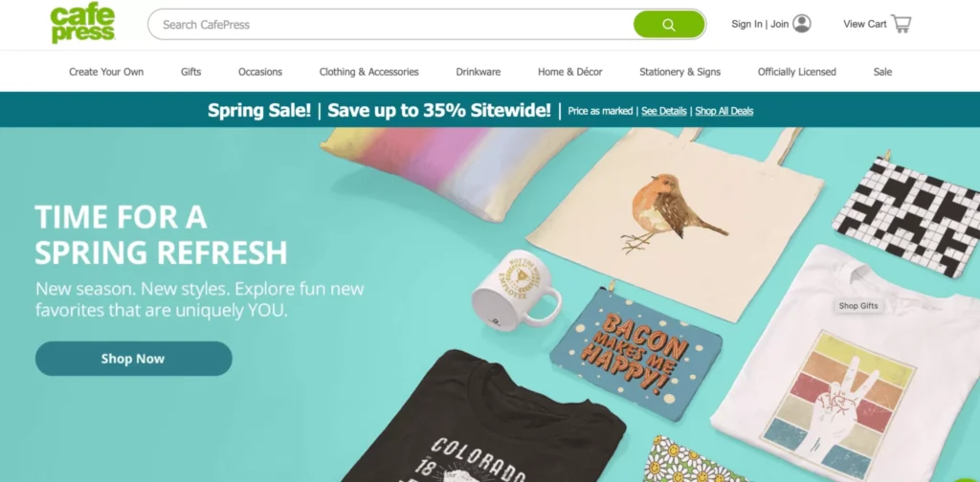Screen dimensions: 980x482
Task: Click the Shop Now button
Action: (x=133, y=359)
